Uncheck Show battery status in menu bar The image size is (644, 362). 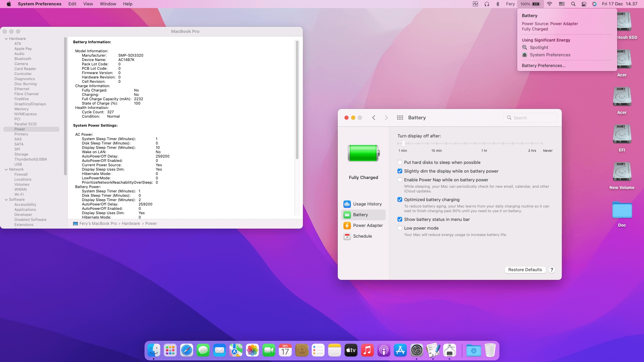pyautogui.click(x=400, y=219)
